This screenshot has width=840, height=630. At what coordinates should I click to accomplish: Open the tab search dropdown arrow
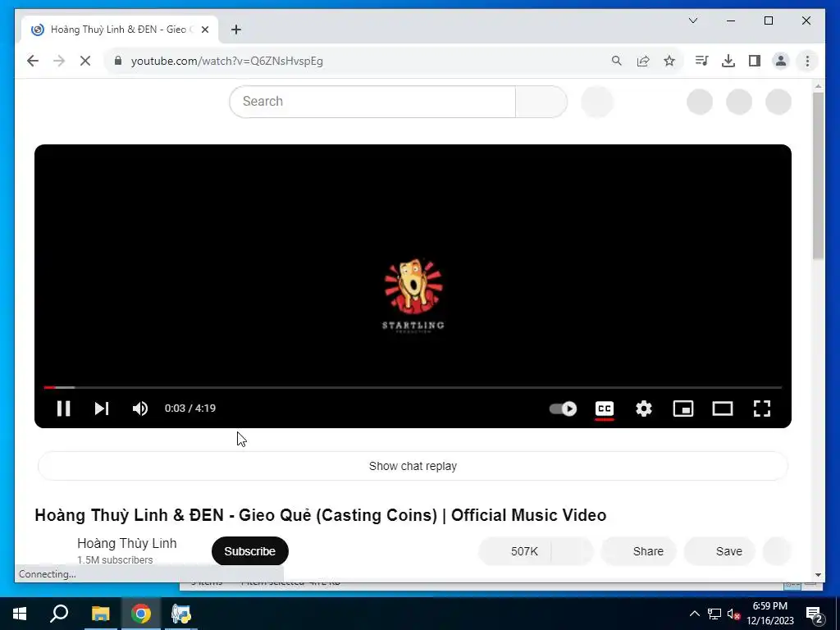click(x=692, y=21)
